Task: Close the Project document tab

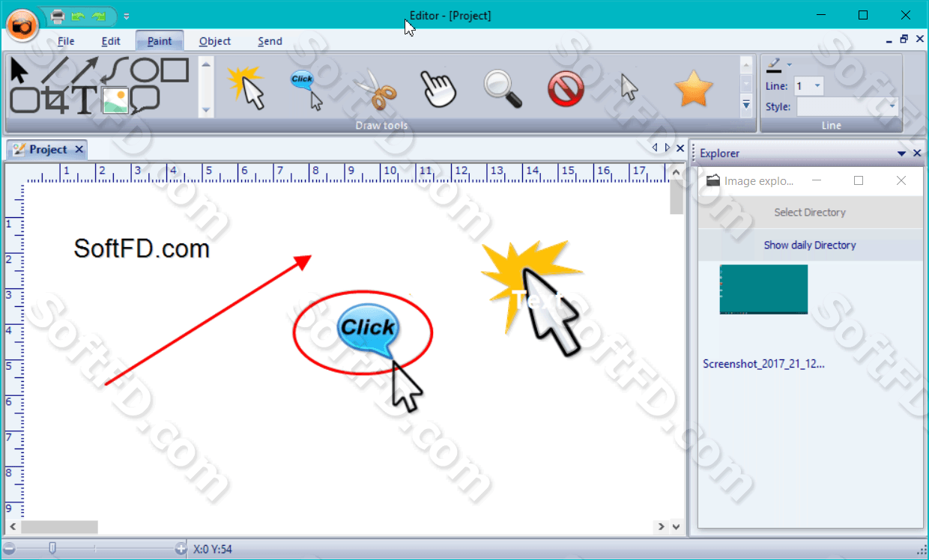Action: (79, 150)
